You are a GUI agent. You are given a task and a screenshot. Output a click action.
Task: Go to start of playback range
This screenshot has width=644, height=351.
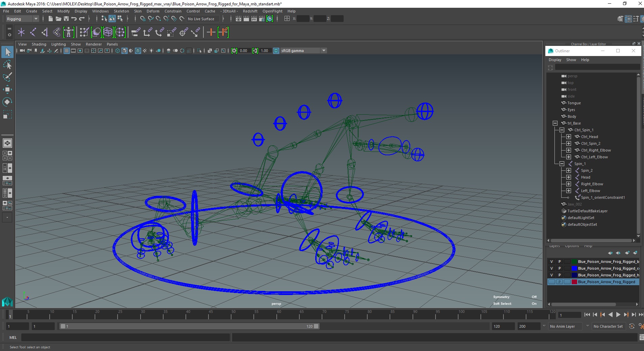click(x=587, y=315)
